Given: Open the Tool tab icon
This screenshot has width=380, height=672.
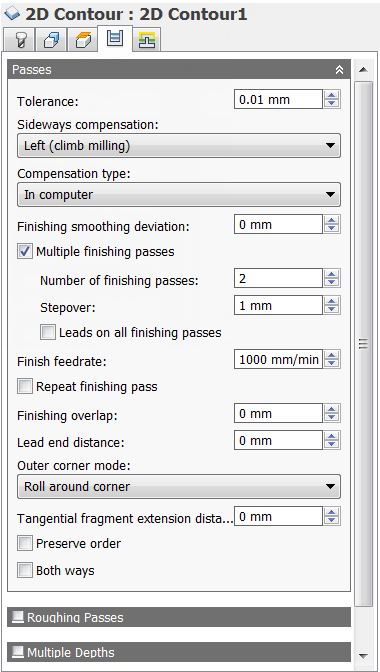Looking at the screenshot, I should click(19, 41).
